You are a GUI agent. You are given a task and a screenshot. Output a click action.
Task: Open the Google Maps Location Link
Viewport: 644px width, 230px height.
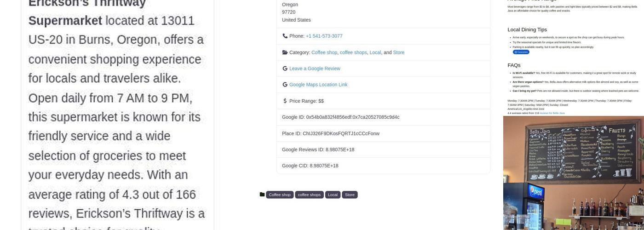coord(318,85)
